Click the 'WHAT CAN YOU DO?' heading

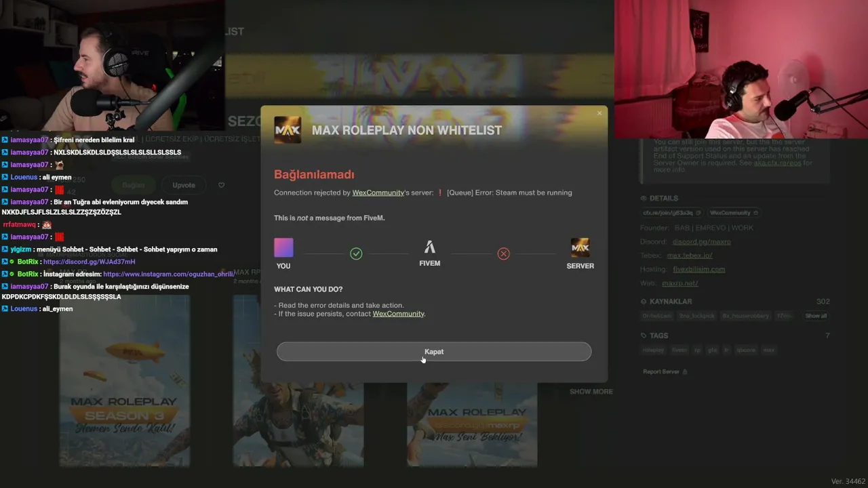tap(309, 289)
